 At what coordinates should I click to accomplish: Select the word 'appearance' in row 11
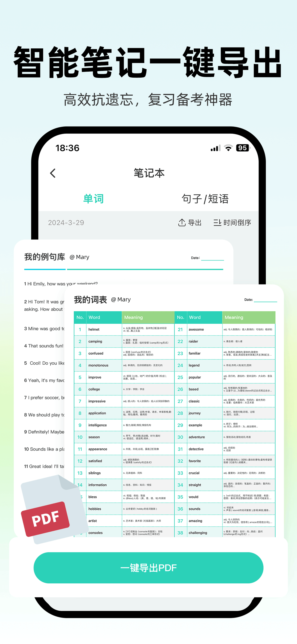point(98,449)
